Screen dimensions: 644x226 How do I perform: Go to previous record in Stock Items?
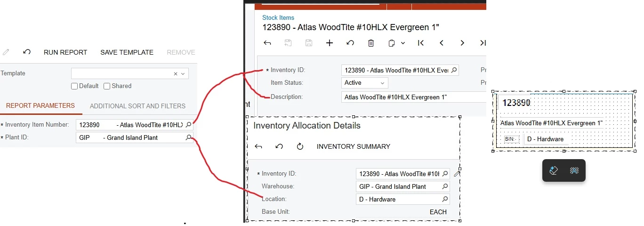pyautogui.click(x=442, y=43)
